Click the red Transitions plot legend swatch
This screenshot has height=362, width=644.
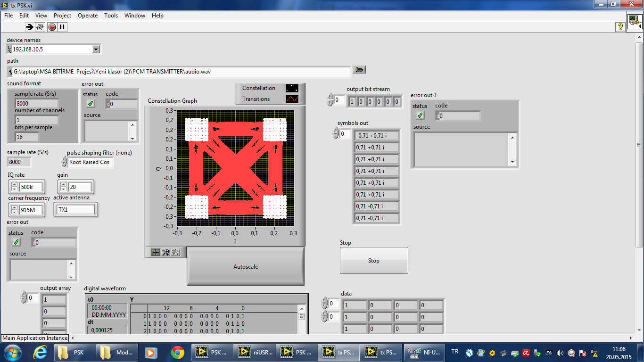(292, 99)
